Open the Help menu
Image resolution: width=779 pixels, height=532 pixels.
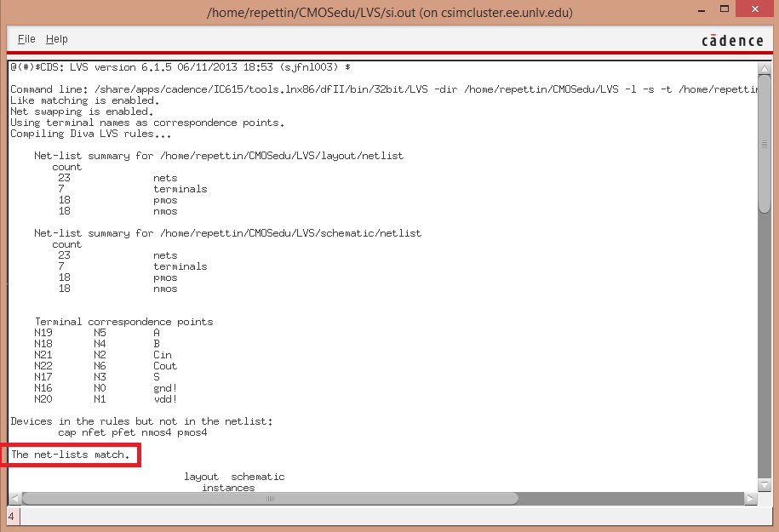[57, 39]
